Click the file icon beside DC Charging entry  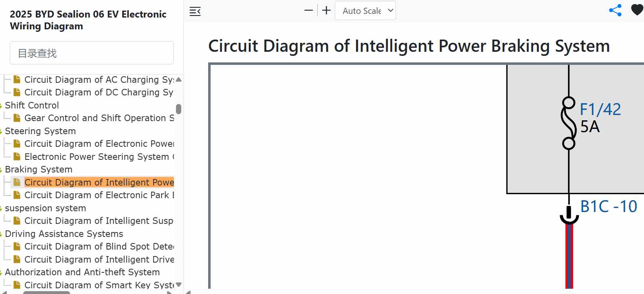(x=17, y=92)
